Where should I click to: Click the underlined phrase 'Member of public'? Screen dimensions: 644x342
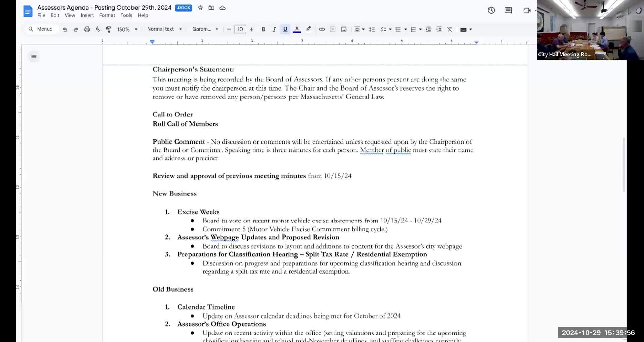[385, 150]
